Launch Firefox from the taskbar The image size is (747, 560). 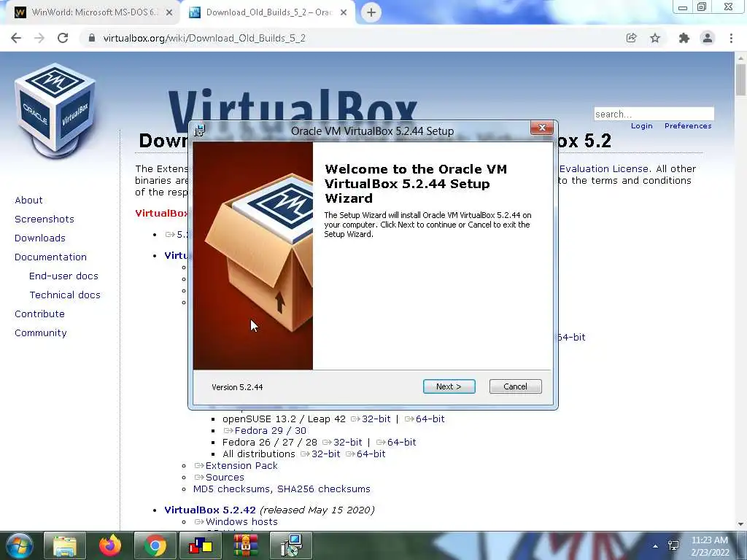(x=110, y=545)
